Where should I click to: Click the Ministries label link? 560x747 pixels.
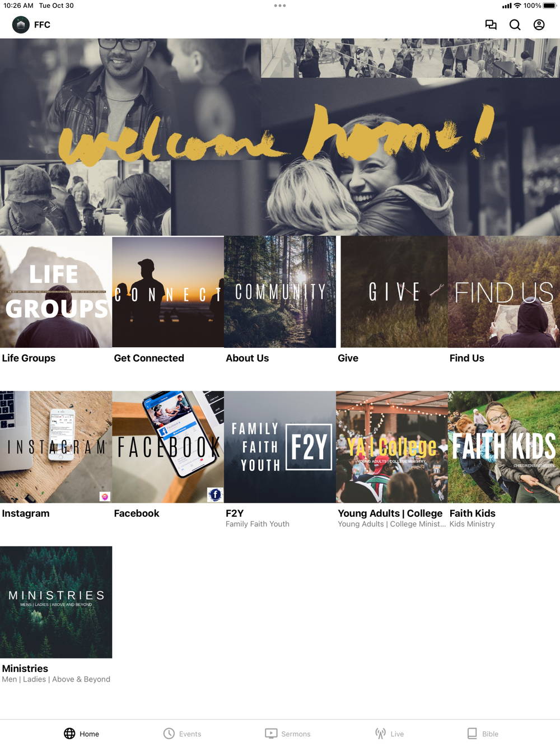(x=25, y=669)
